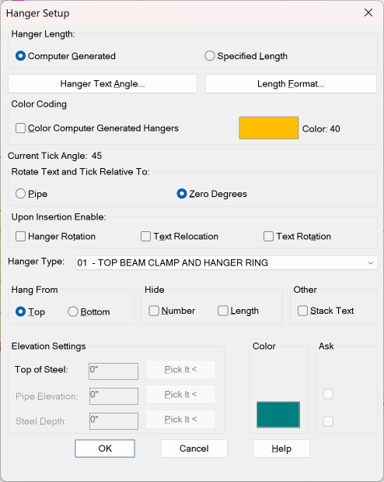Click the Steel Depth input field
Image resolution: width=384 pixels, height=482 pixels.
coord(113,421)
